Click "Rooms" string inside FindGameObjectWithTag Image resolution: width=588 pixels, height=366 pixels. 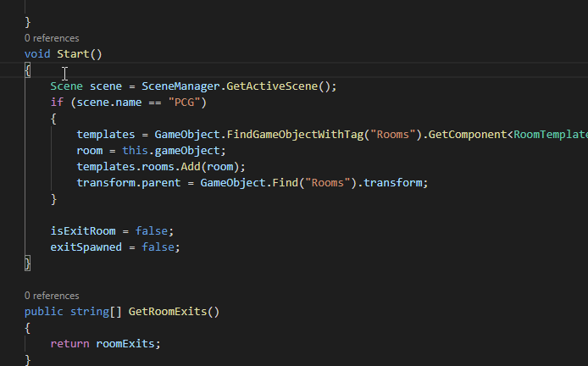[x=392, y=135]
